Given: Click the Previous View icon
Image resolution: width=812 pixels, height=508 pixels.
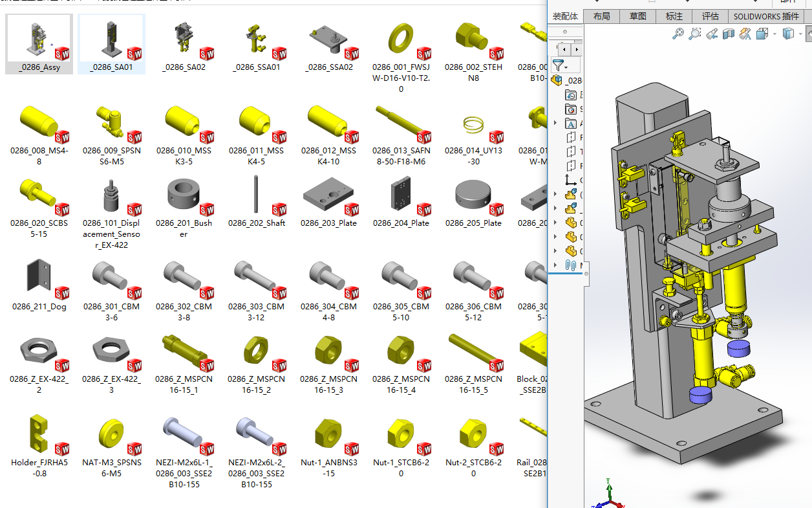Looking at the screenshot, I should (x=712, y=34).
